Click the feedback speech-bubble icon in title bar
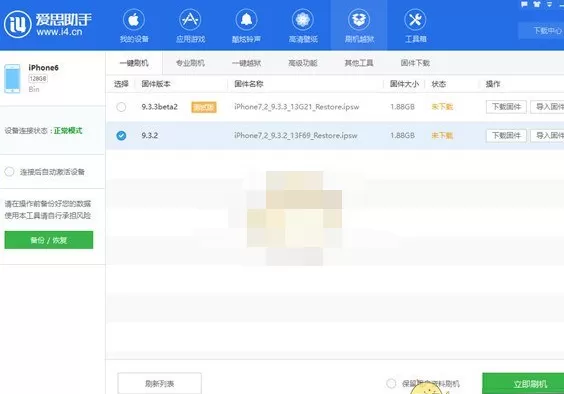Viewport: 564px width, 394px height. tap(524, 4)
